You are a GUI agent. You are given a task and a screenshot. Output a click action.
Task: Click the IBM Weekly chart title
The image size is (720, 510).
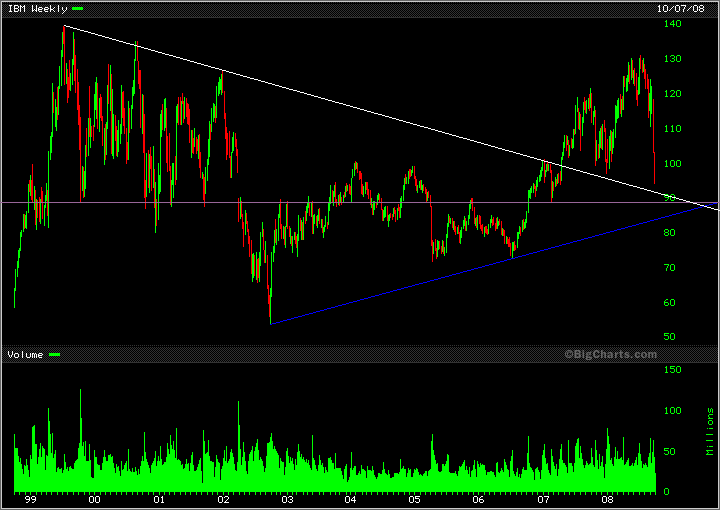38,9
